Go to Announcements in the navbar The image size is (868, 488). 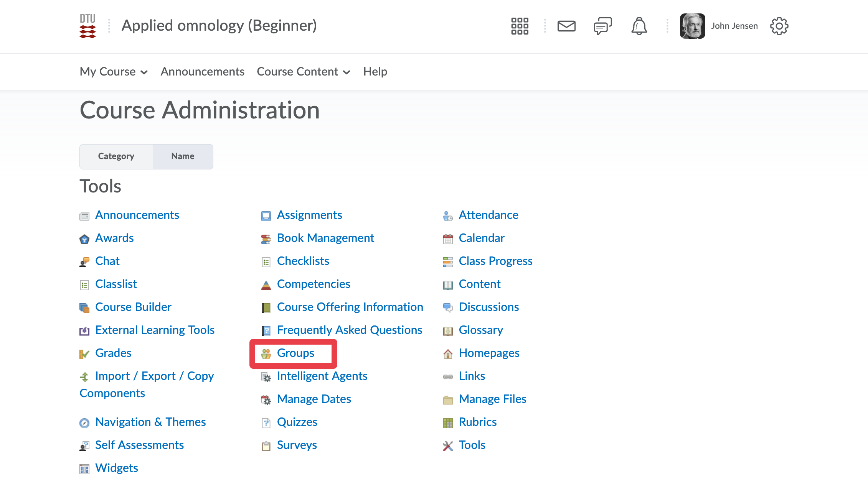click(x=202, y=72)
